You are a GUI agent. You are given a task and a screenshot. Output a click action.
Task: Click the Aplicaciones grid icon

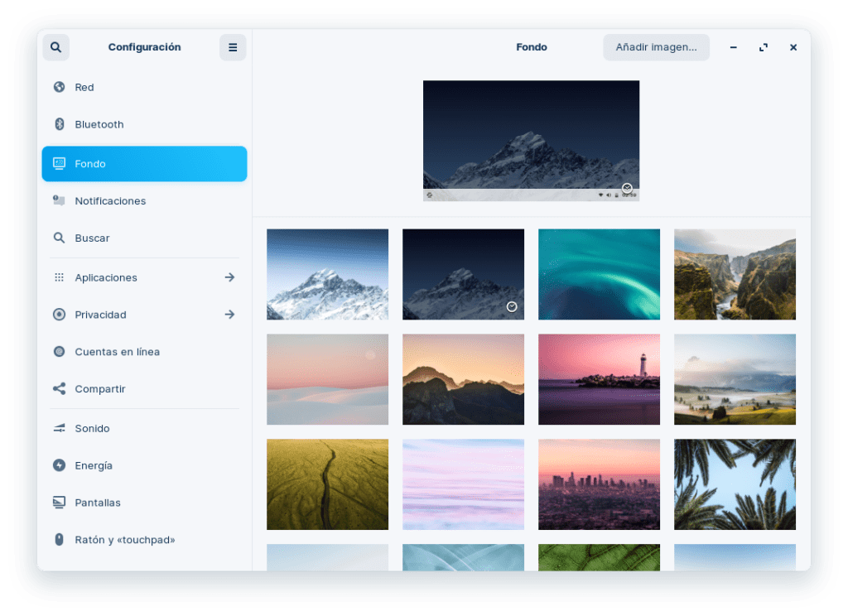click(60, 277)
